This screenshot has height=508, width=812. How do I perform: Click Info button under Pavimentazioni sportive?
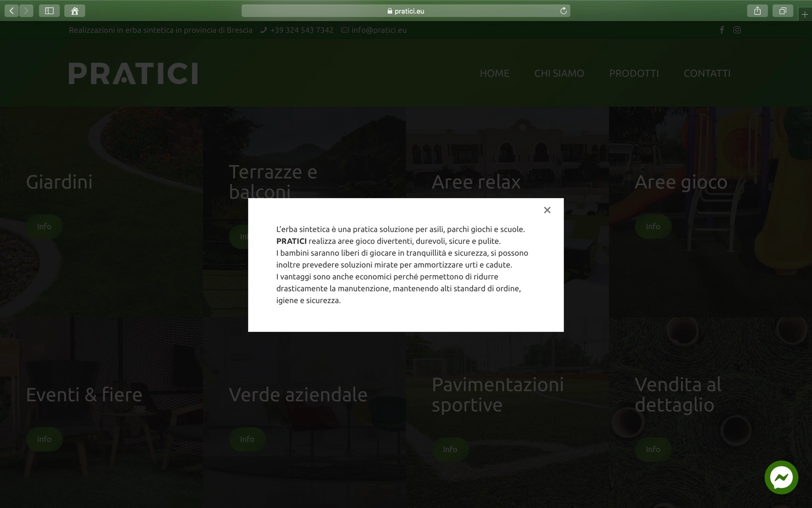click(x=450, y=450)
